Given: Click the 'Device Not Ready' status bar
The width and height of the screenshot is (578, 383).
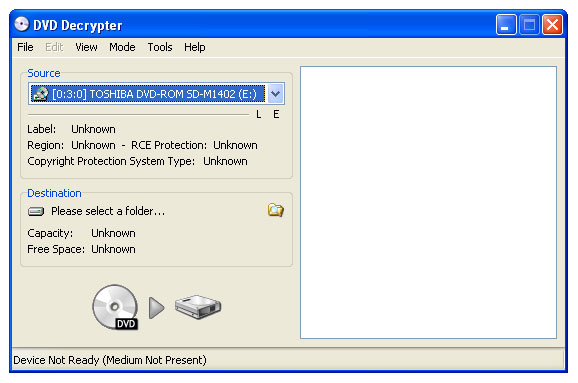Looking at the screenshot, I should coord(288,360).
